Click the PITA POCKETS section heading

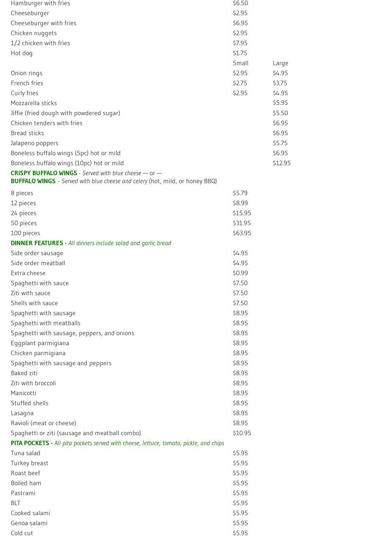click(x=30, y=443)
